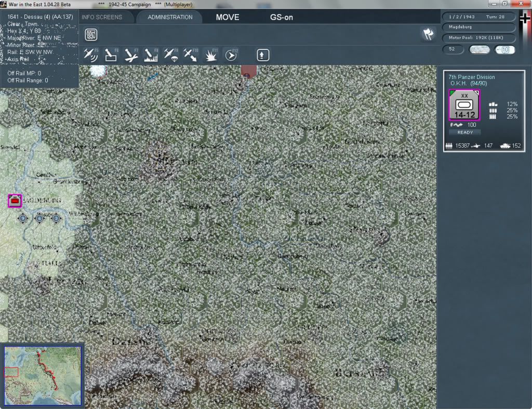Click the red view rectangle on minimap
Image resolution: width=532 pixels, height=409 pixels.
coord(11,372)
